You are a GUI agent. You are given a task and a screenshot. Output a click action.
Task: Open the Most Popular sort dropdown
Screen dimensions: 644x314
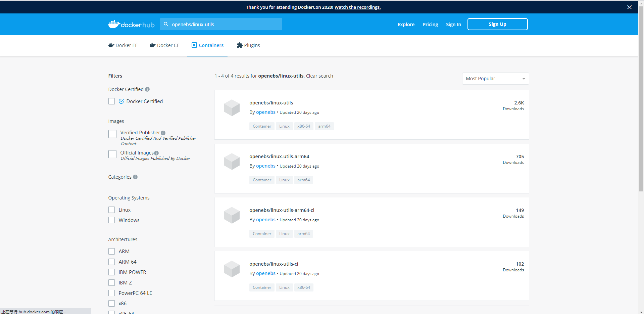tap(495, 79)
